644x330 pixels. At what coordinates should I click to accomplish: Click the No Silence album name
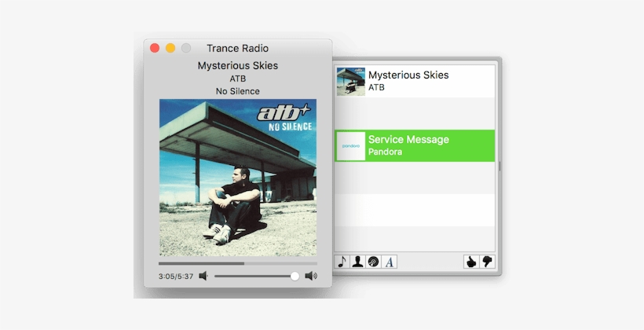pyautogui.click(x=238, y=91)
